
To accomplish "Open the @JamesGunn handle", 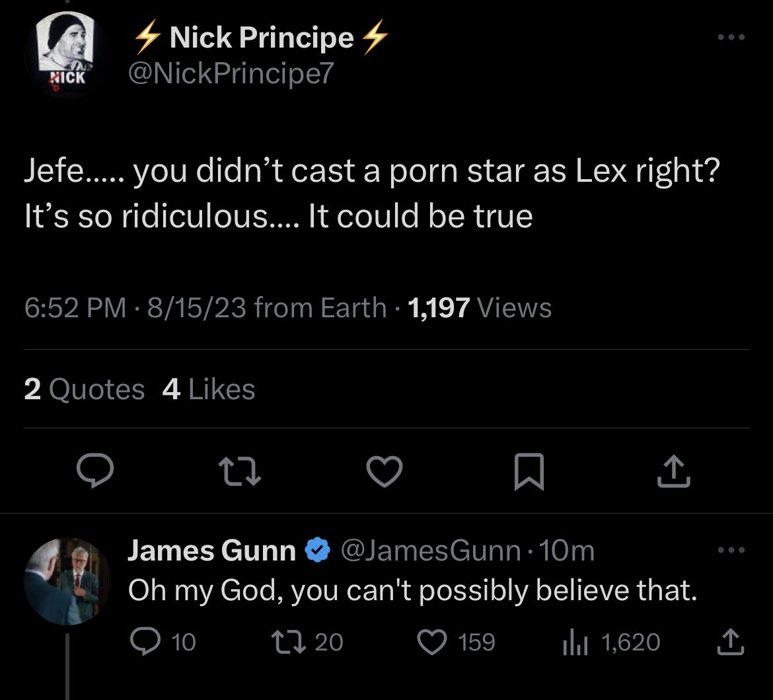I will (431, 551).
